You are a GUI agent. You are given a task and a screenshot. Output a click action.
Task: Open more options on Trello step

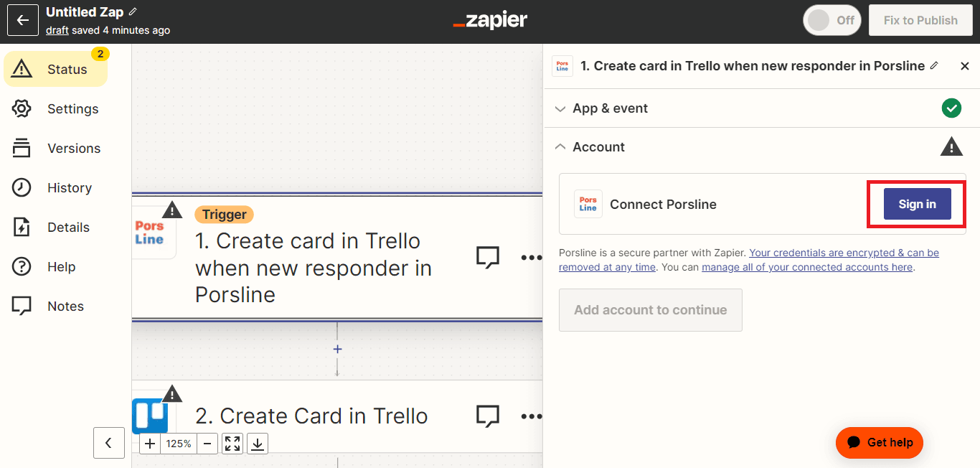tap(531, 416)
